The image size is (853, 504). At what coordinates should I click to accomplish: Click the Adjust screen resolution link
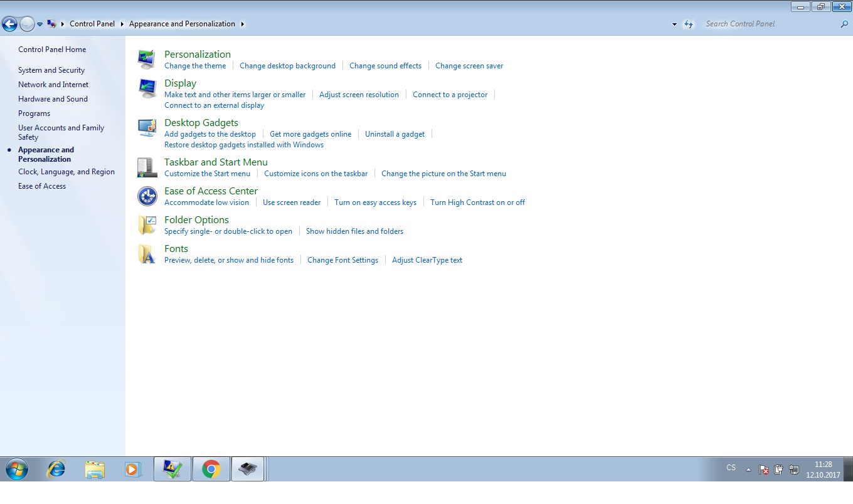[359, 95]
